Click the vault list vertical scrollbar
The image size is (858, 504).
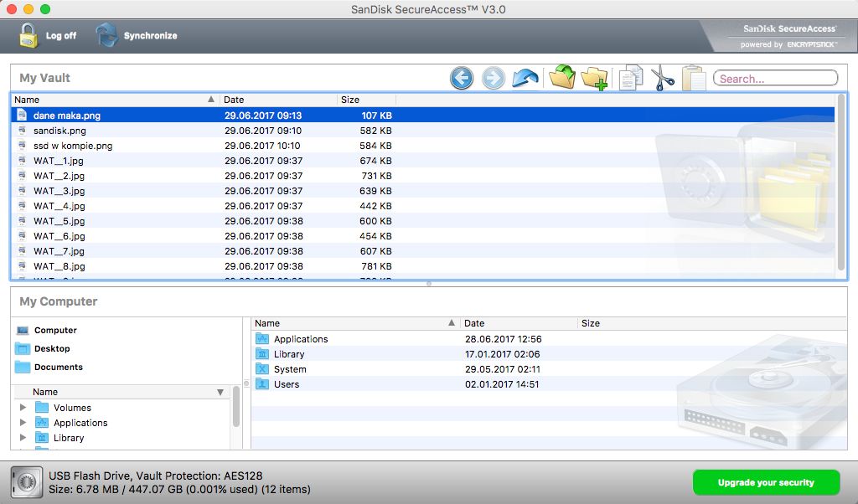(x=841, y=183)
